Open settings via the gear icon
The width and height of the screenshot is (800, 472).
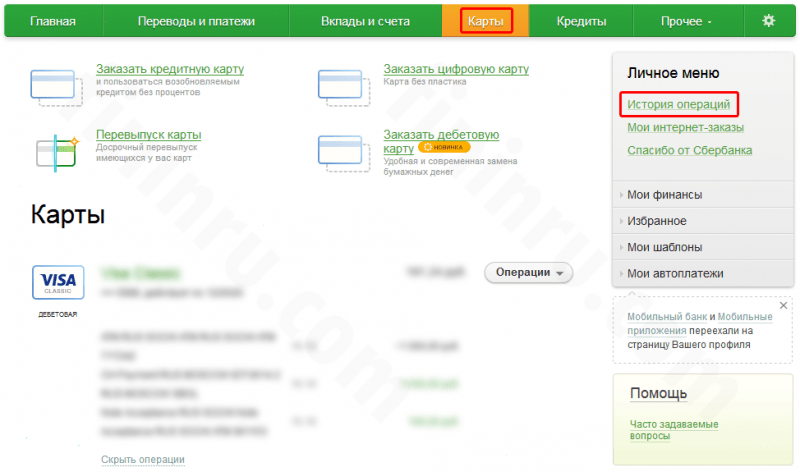pos(768,20)
